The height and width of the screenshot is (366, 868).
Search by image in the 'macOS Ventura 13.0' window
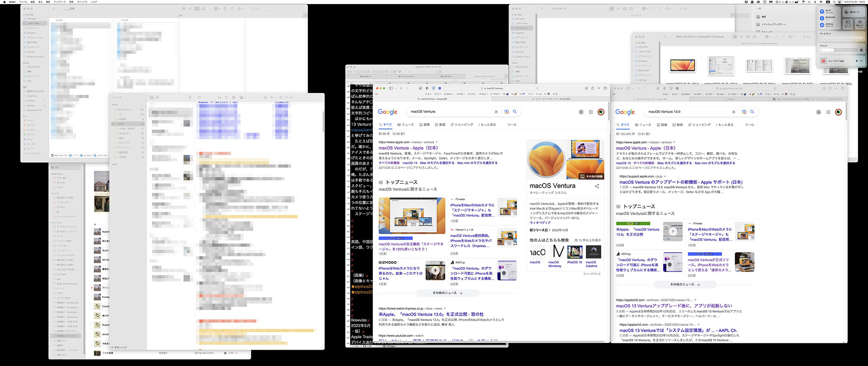[744, 112]
